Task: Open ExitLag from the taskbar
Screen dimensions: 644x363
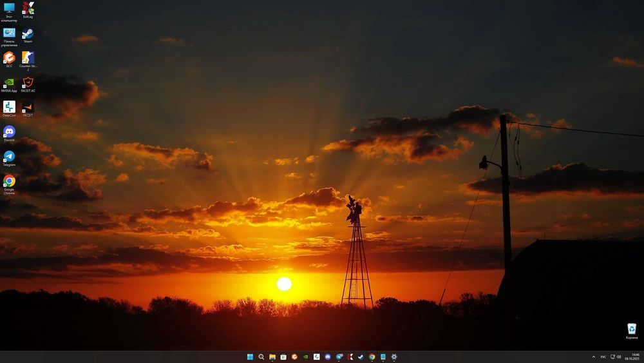Action: [350, 357]
